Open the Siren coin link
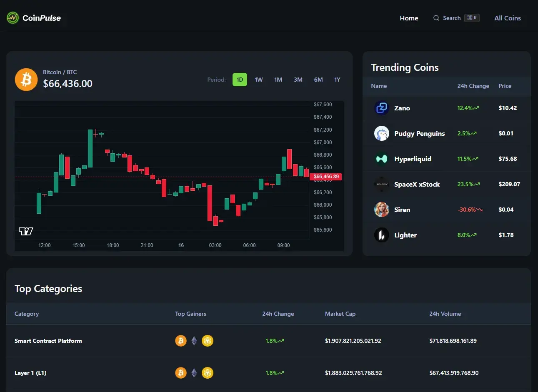This screenshot has height=392, width=538. pyautogui.click(x=402, y=210)
